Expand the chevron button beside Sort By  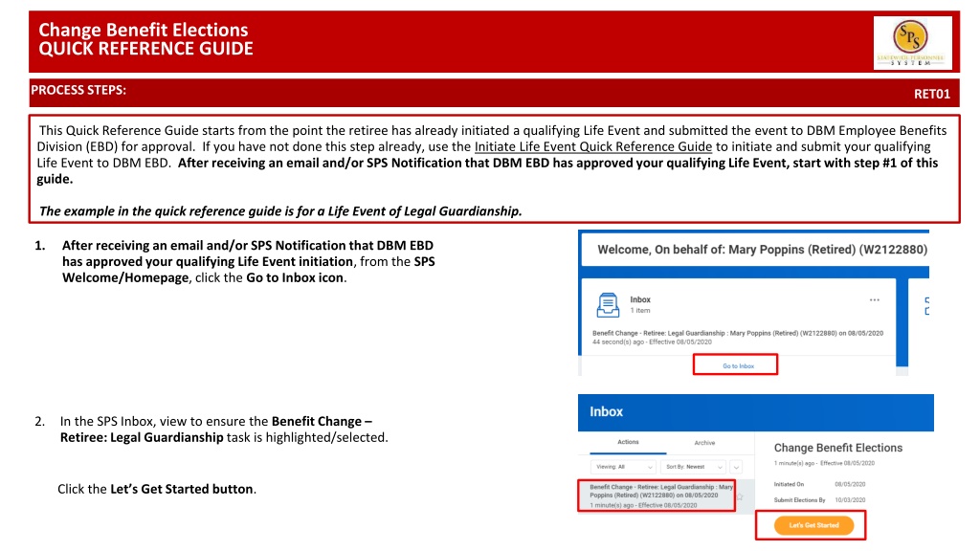[x=736, y=467]
